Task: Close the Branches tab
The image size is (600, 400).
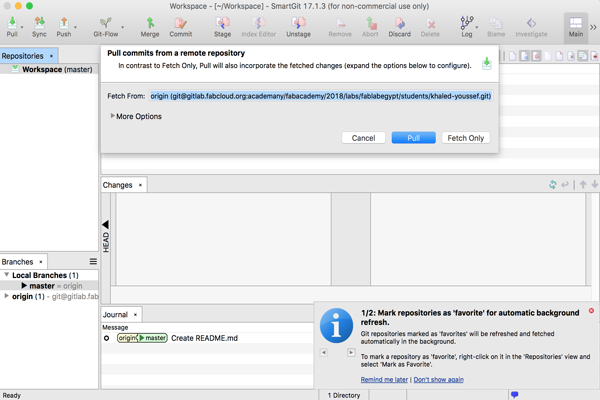Action: coord(41,262)
